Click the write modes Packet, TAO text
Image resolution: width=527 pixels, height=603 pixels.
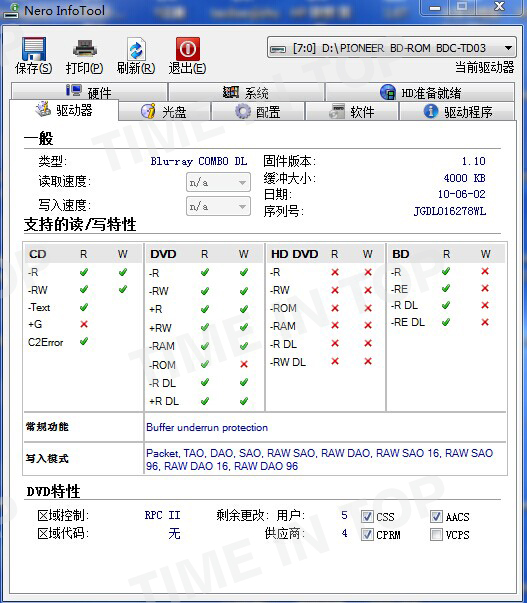click(319, 459)
